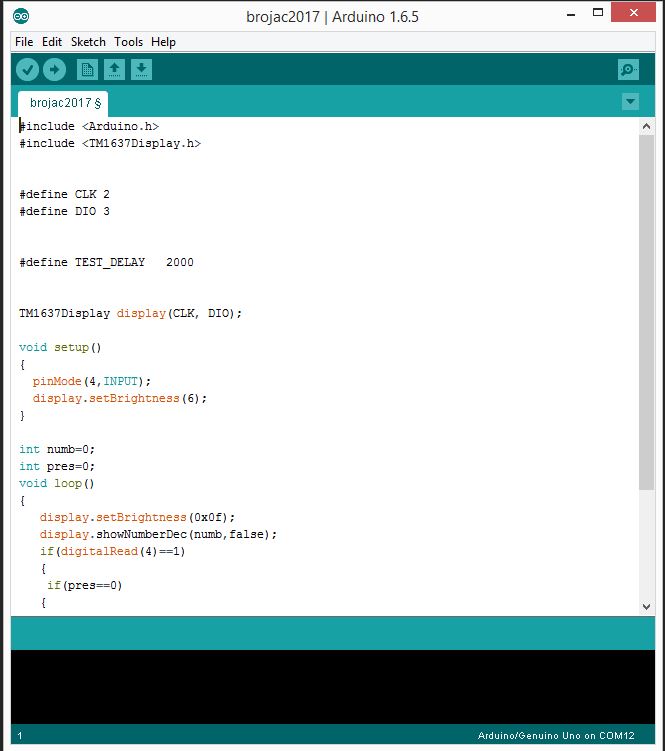Viewport: 665px width, 751px height.
Task: Place cursor on '#define DIO 3'
Action: (64, 211)
